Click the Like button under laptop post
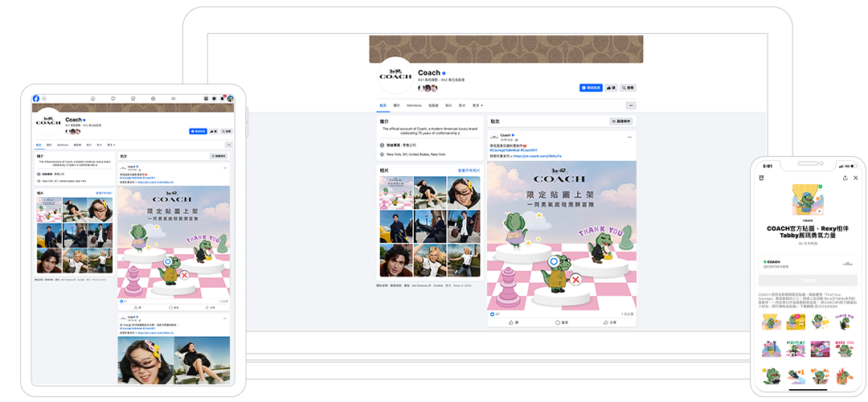This screenshot has width=868, height=402. tap(513, 322)
